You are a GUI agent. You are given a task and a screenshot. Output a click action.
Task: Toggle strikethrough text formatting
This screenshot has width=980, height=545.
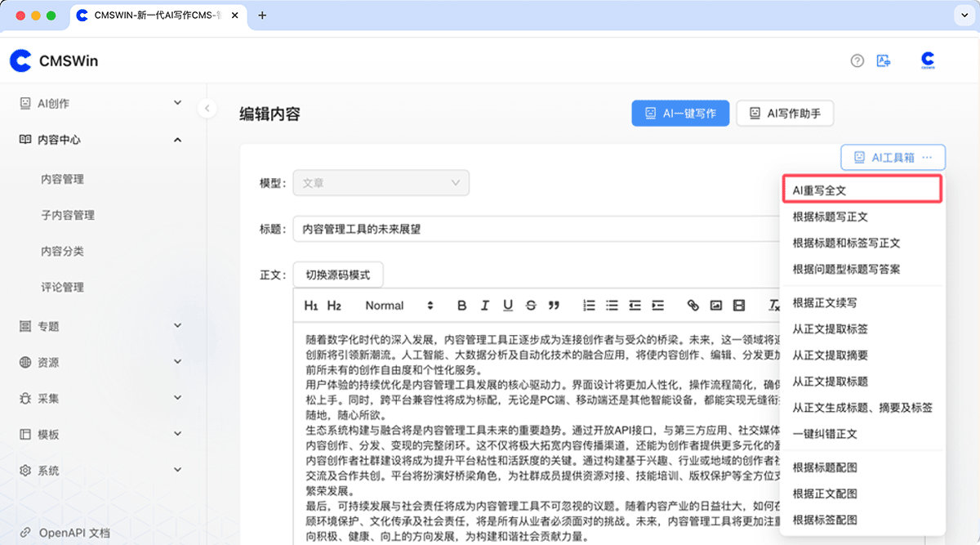click(531, 306)
